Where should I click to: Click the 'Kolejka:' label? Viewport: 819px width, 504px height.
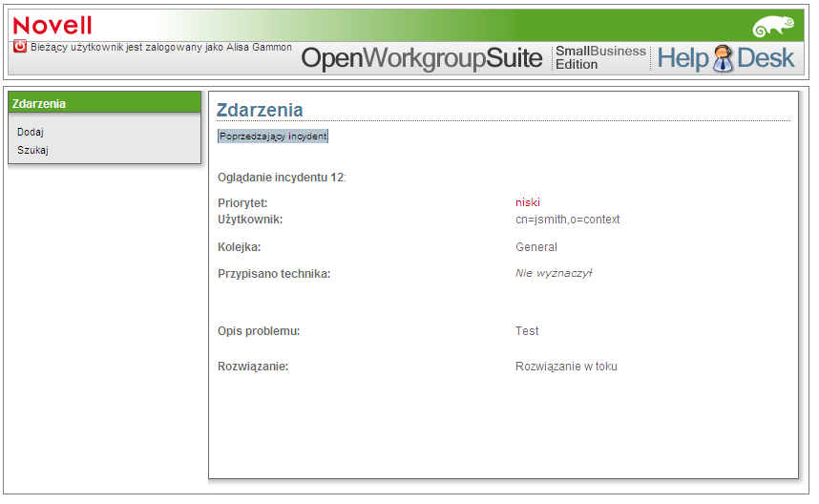click(240, 247)
